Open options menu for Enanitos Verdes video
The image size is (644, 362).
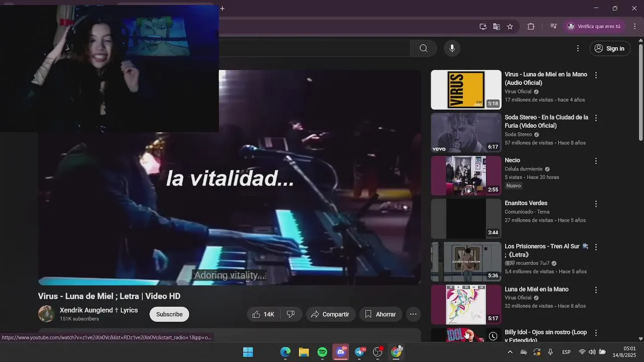click(x=596, y=204)
